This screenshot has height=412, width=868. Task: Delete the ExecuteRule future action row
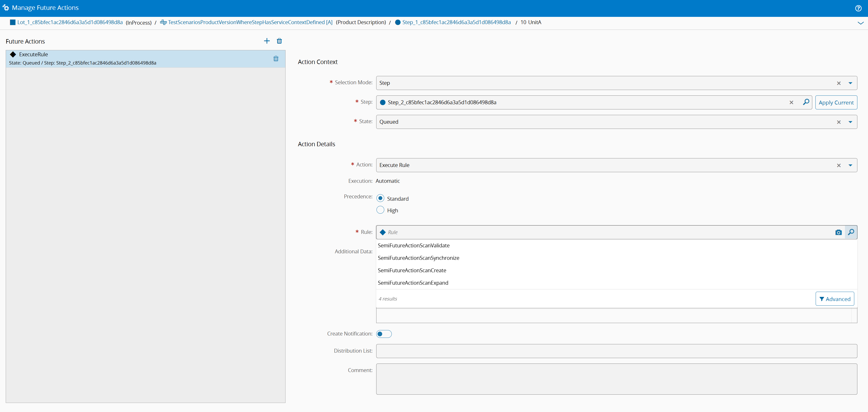[x=276, y=59]
